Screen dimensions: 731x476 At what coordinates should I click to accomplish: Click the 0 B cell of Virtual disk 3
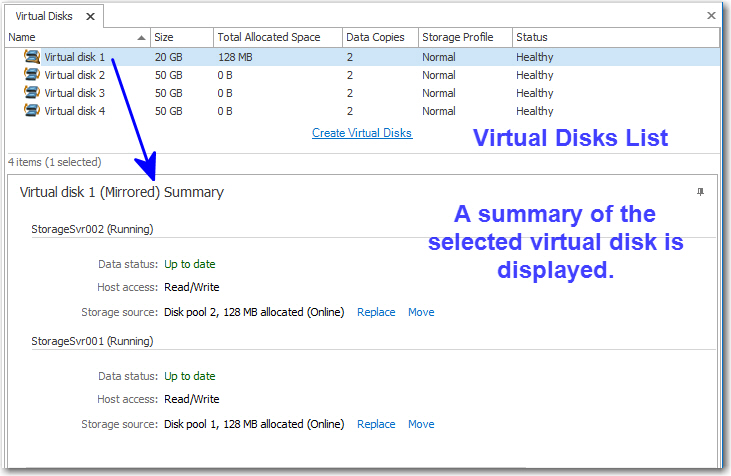[225, 93]
